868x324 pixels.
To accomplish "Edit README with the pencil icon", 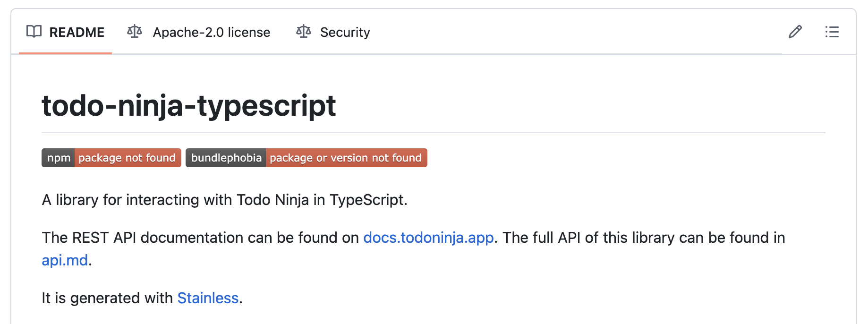I will [795, 32].
